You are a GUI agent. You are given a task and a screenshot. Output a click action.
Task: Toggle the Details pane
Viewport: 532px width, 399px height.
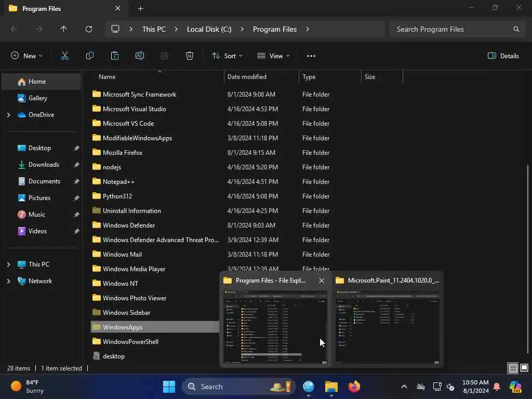pos(503,56)
